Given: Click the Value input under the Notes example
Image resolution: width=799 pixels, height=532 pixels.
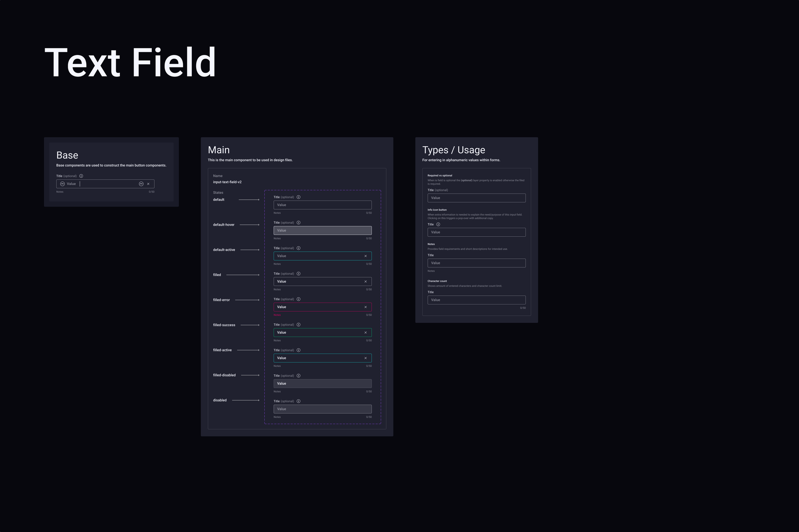Looking at the screenshot, I should 476,263.
